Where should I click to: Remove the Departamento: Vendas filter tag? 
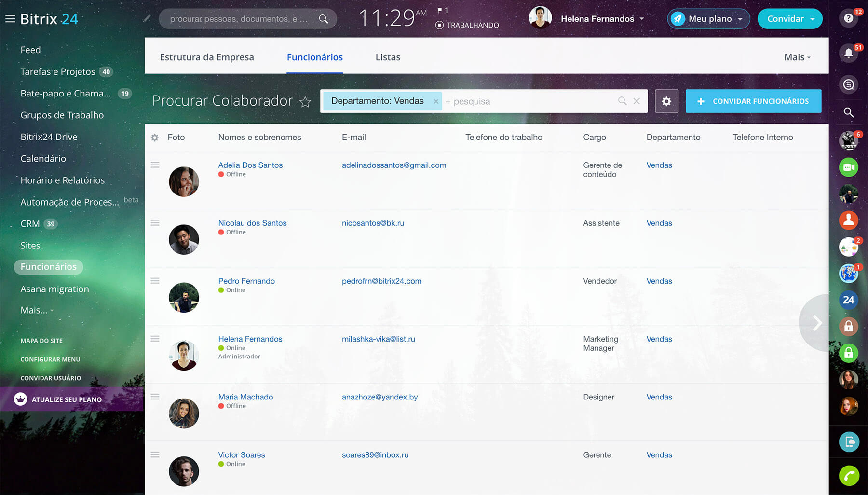point(436,101)
